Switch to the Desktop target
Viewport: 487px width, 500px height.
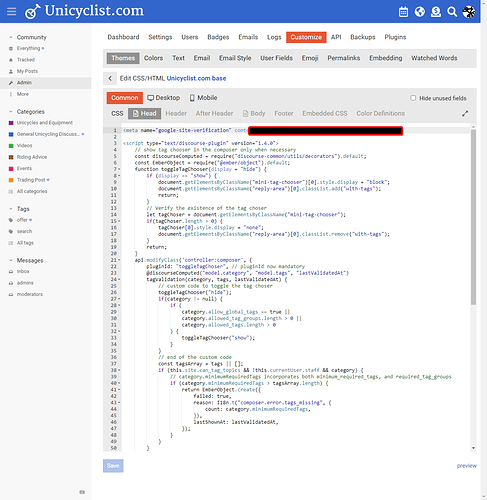164,98
